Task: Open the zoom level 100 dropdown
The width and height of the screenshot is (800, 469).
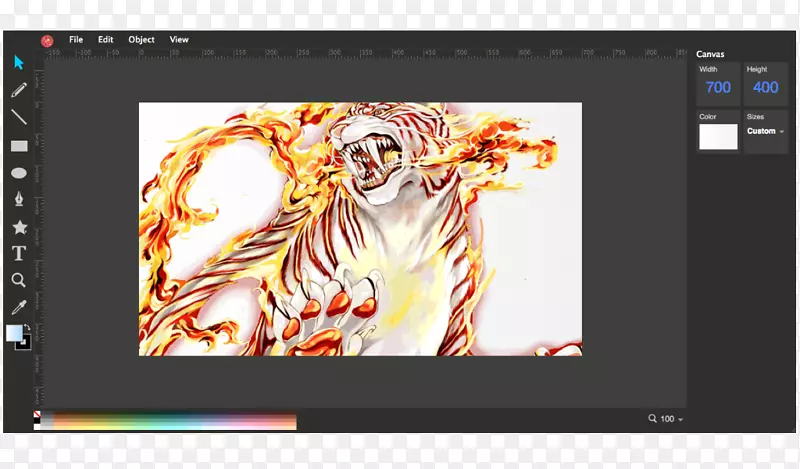Action: tap(671, 419)
